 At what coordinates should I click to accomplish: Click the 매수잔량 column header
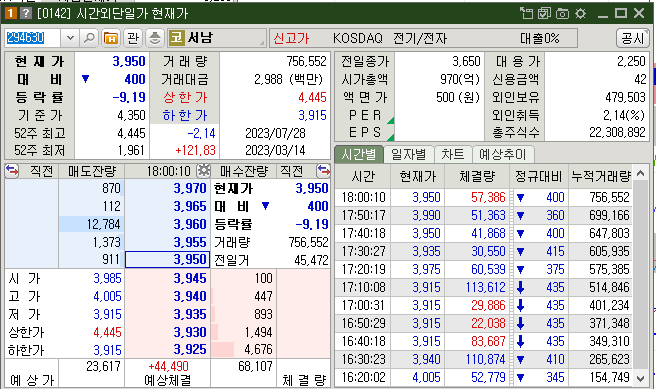click(244, 171)
